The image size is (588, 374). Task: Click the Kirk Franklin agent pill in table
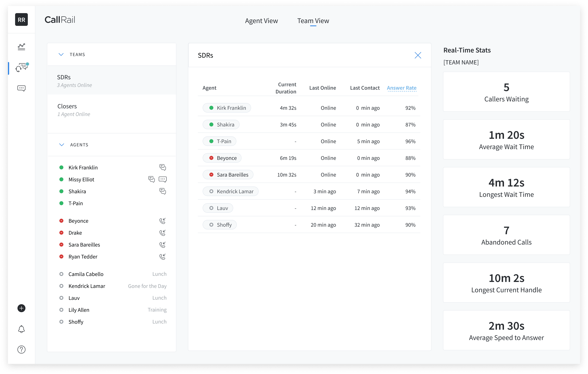click(227, 108)
